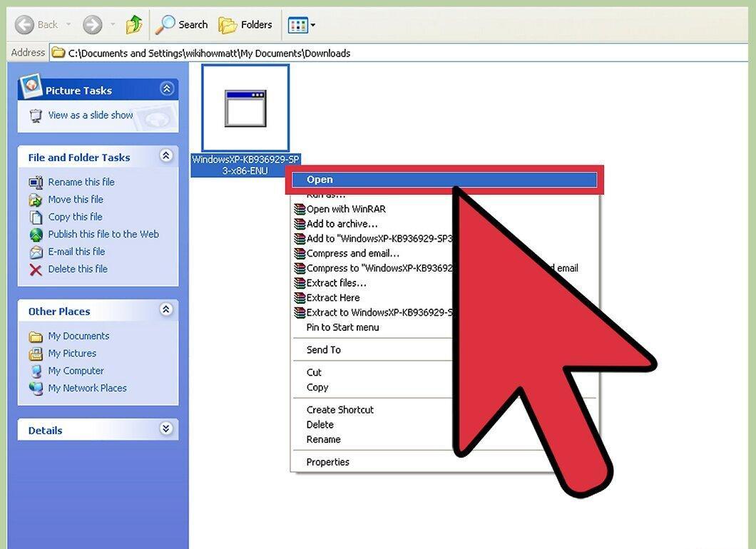Image resolution: width=756 pixels, height=549 pixels.
Task: Collapse the Other Places panel
Action: 166,309
